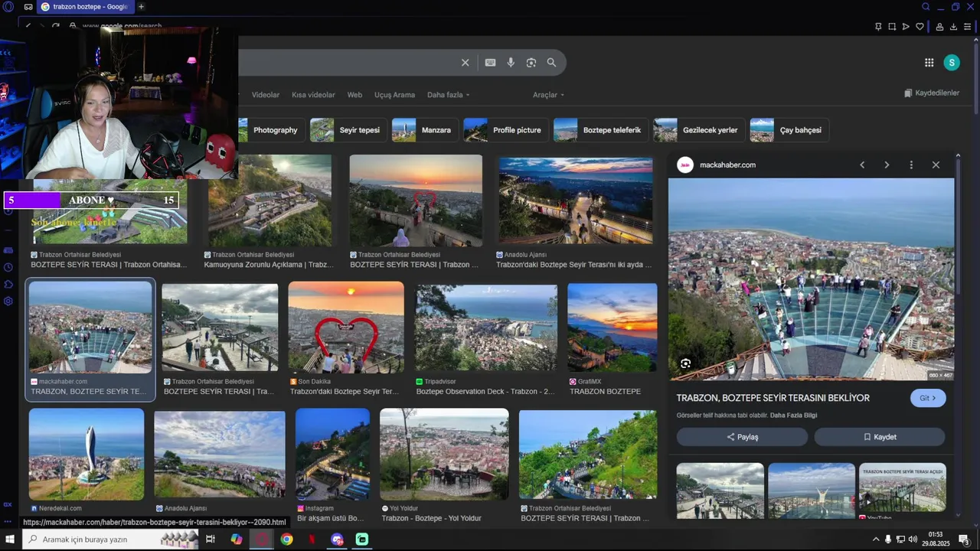Viewport: 980px width, 551px height.
Task: Click the pin icon in browser toolbar
Action: [x=878, y=26]
